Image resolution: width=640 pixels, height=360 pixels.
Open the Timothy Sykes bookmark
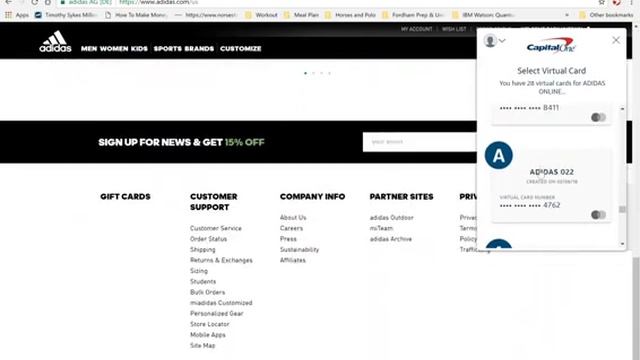click(x=66, y=15)
